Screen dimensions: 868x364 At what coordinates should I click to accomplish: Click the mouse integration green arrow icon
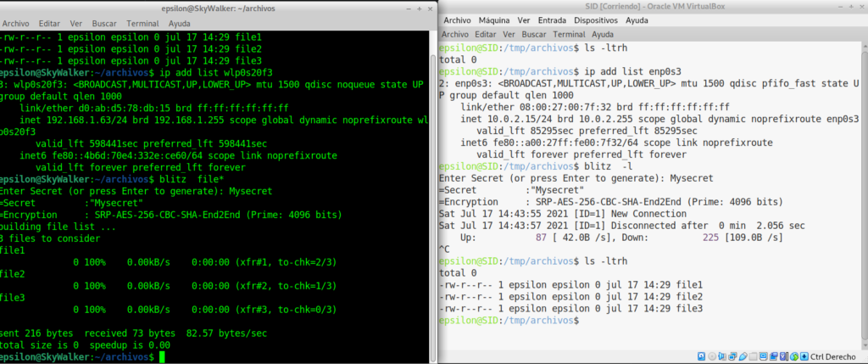pos(794,356)
